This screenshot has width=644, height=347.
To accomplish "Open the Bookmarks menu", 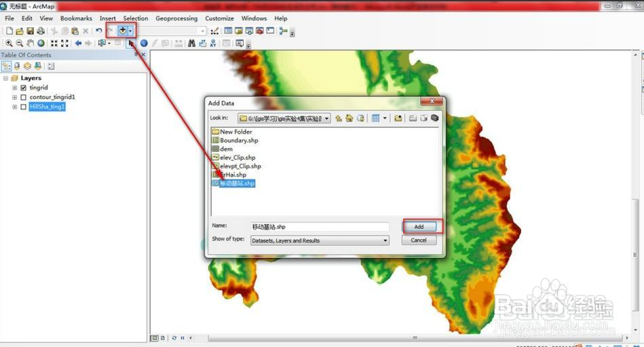I will pos(76,18).
